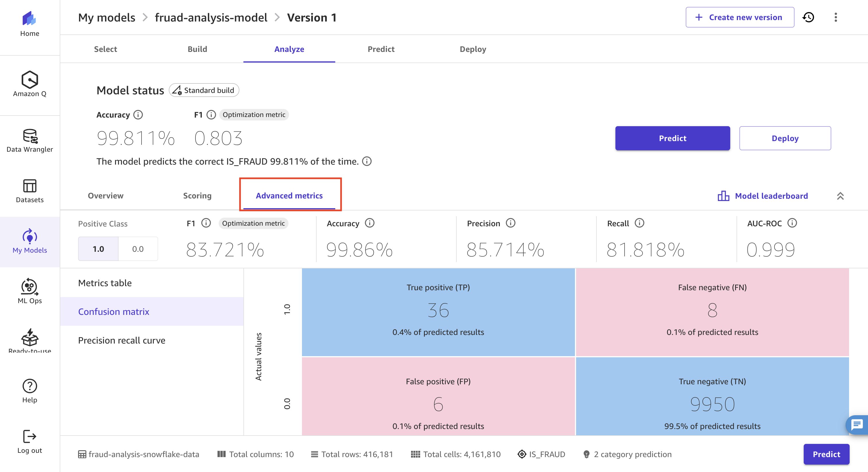Go to fruad-analysis-model breadcrumb

click(211, 17)
